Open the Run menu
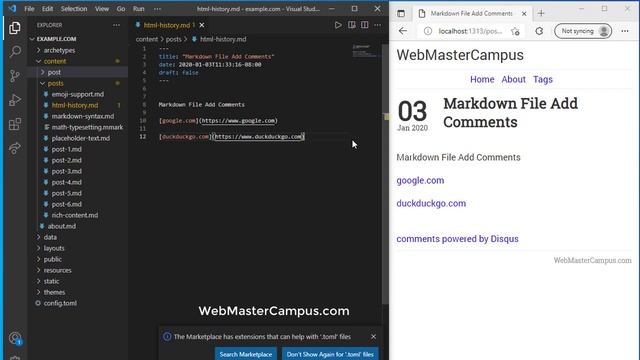The width and height of the screenshot is (640, 360). [138, 9]
